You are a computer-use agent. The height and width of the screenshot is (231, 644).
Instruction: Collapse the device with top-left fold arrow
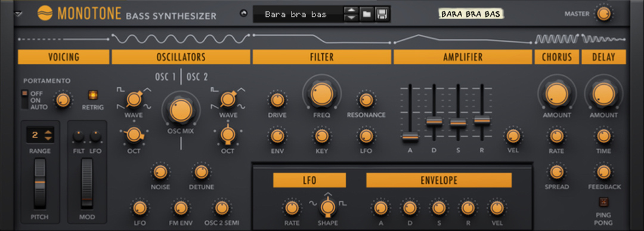[18, 14]
